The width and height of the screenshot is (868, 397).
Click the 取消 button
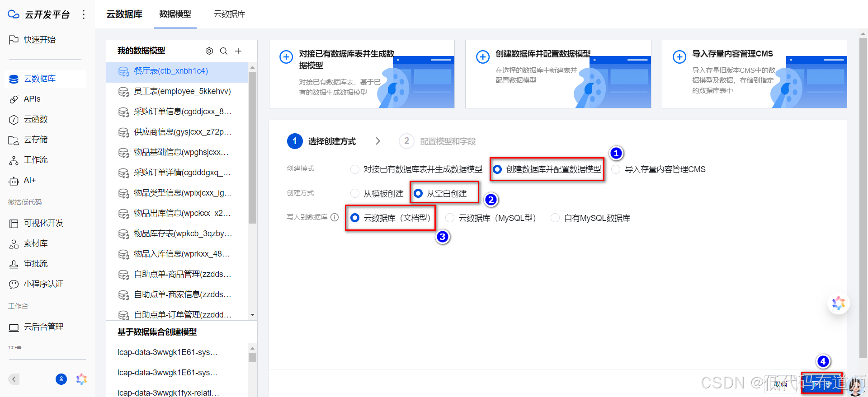click(x=780, y=384)
